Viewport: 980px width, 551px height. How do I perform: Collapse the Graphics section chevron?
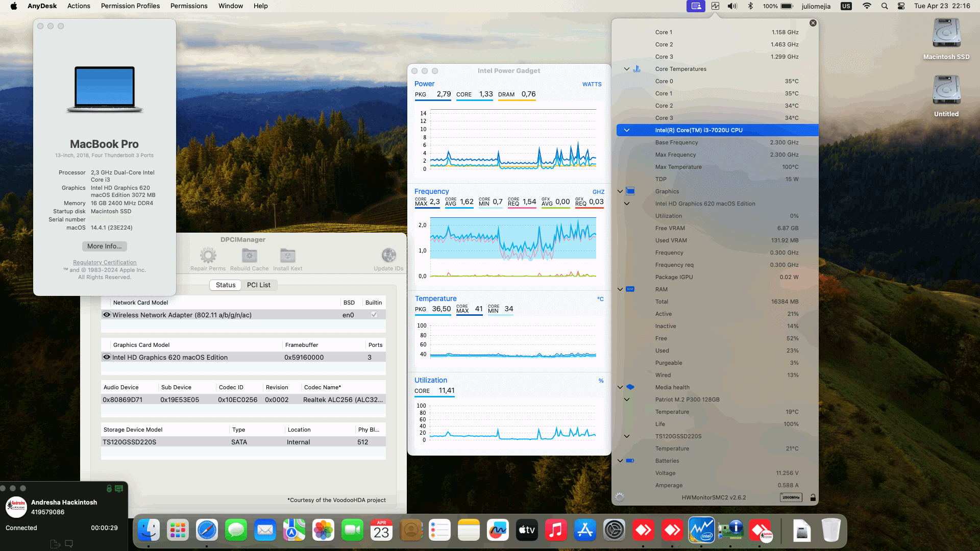tap(620, 191)
